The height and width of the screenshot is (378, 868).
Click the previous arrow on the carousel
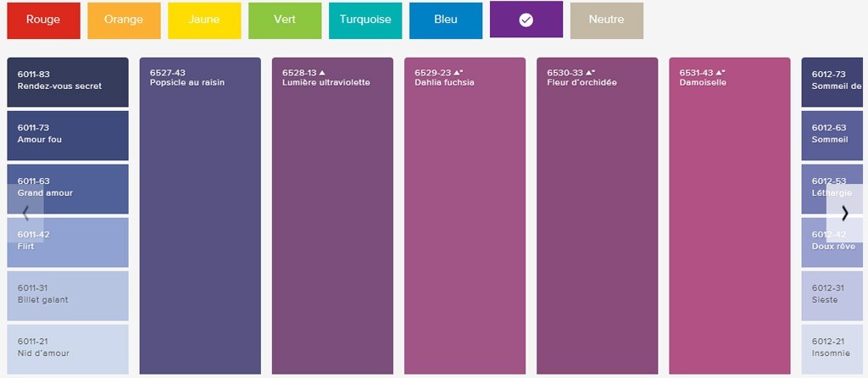(x=25, y=213)
